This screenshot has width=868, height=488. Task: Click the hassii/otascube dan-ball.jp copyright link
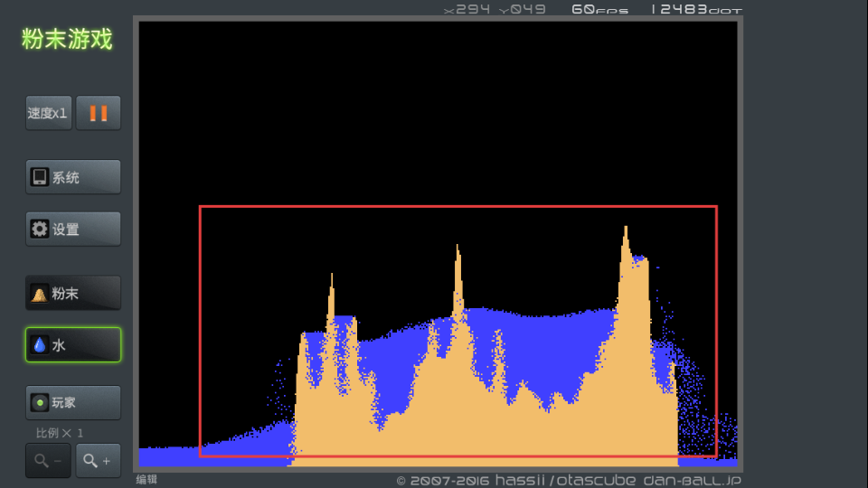coord(568,481)
